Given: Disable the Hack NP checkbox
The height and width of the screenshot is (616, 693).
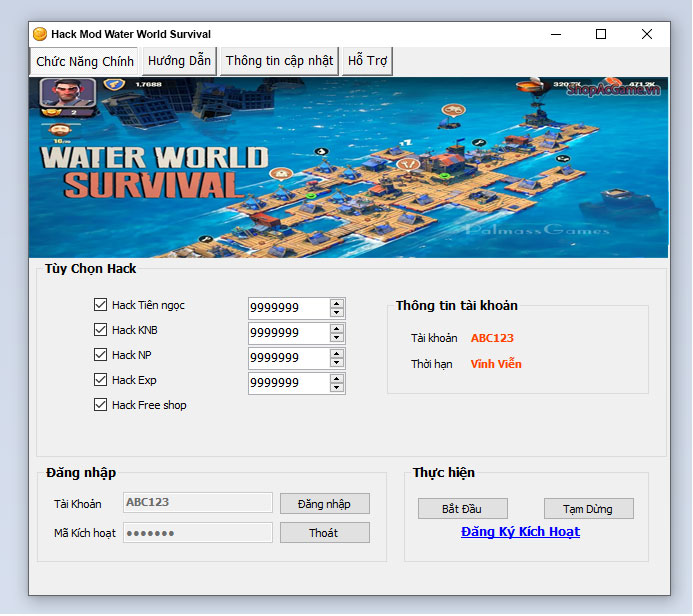Looking at the screenshot, I should (x=100, y=355).
